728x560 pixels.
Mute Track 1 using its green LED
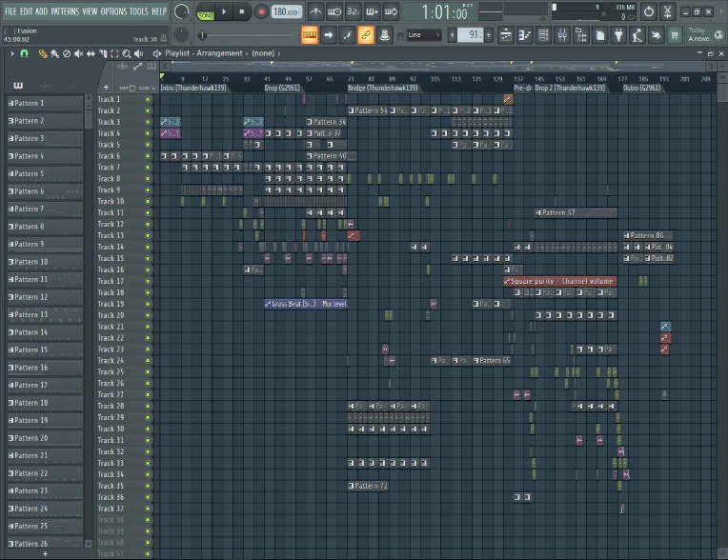[148, 99]
